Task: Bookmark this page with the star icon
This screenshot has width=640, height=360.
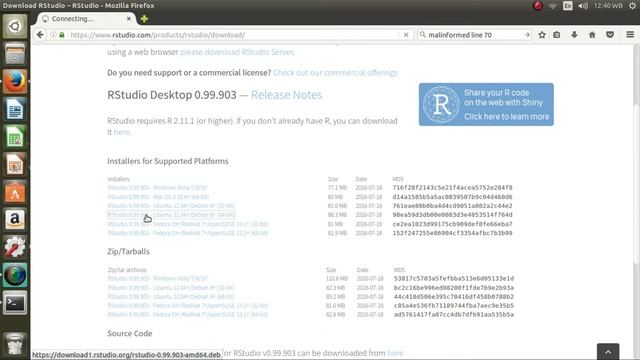Action: point(542,35)
